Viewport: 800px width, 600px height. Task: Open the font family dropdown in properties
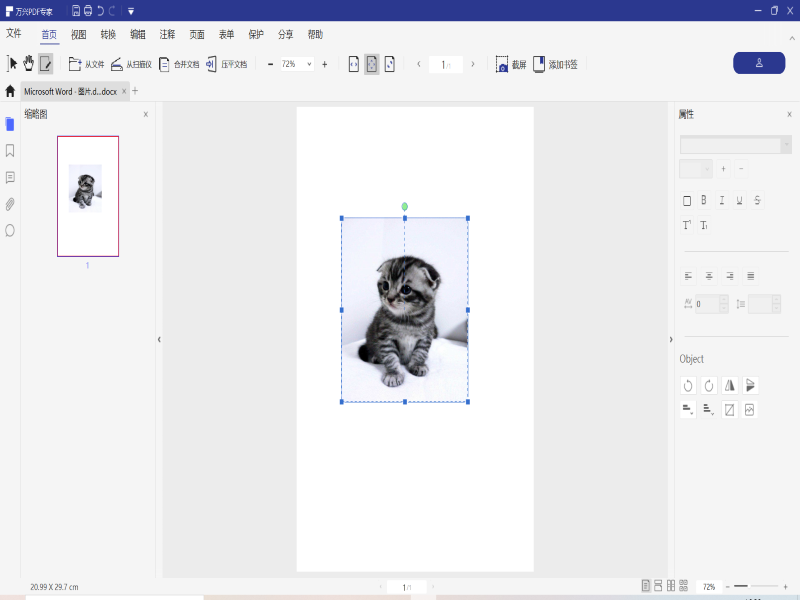pos(736,144)
